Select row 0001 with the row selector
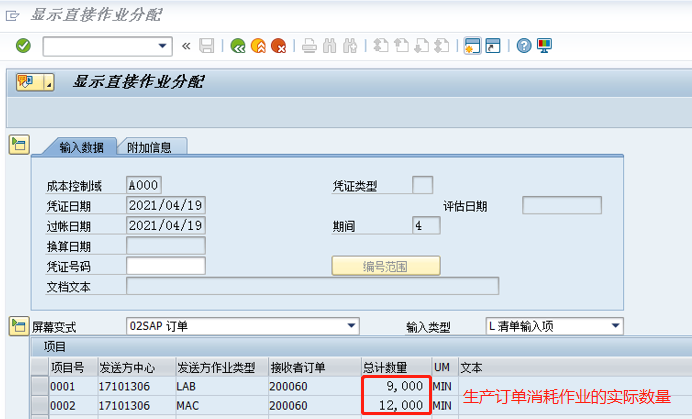Screen dimensions: 692x419 pyautogui.click(x=40, y=386)
